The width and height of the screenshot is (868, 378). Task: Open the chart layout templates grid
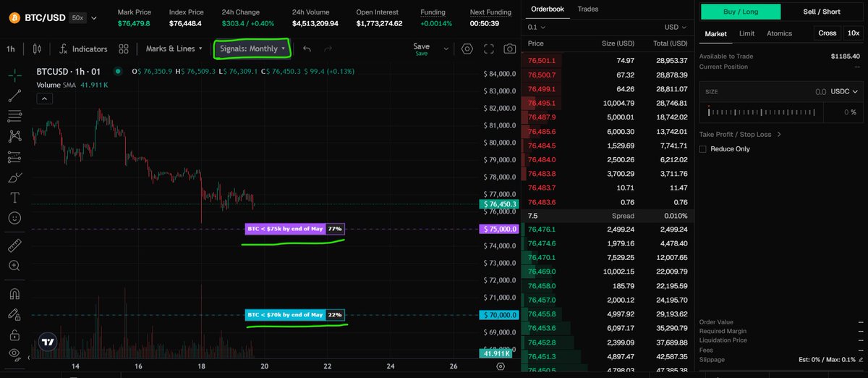(x=124, y=49)
